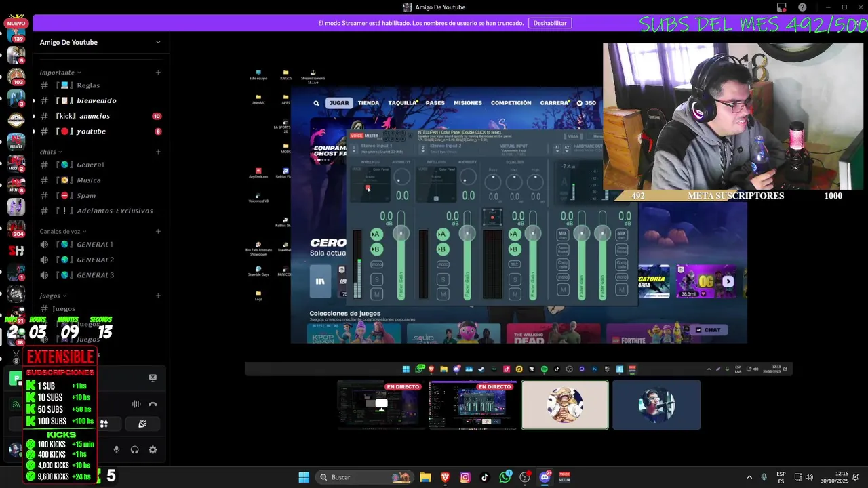The image size is (868, 488).
Task: Select COMPETICIÓN tab in Fortnite stream
Action: [511, 103]
